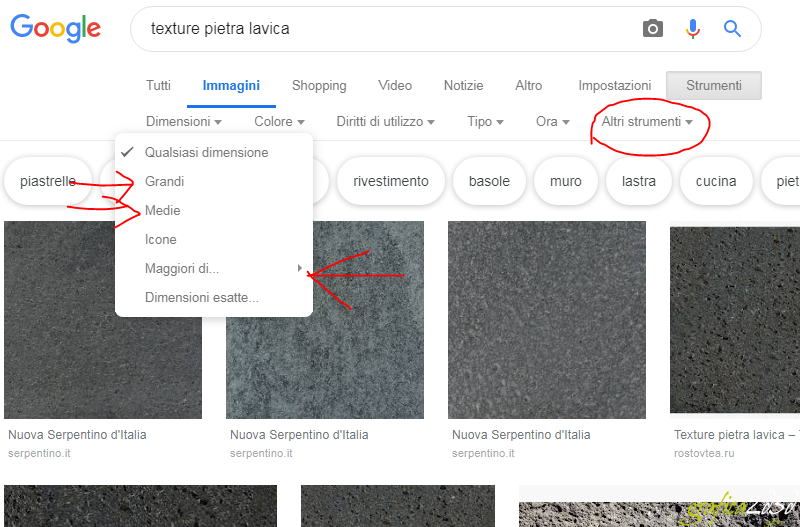800x527 pixels.
Task: Open the Tipo filter dropdown
Action: click(x=485, y=122)
